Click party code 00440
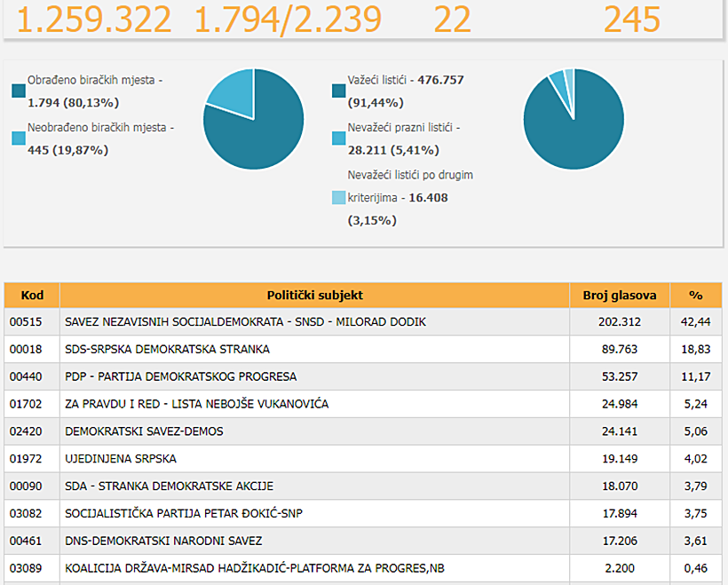The width and height of the screenshot is (728, 585). (26, 376)
